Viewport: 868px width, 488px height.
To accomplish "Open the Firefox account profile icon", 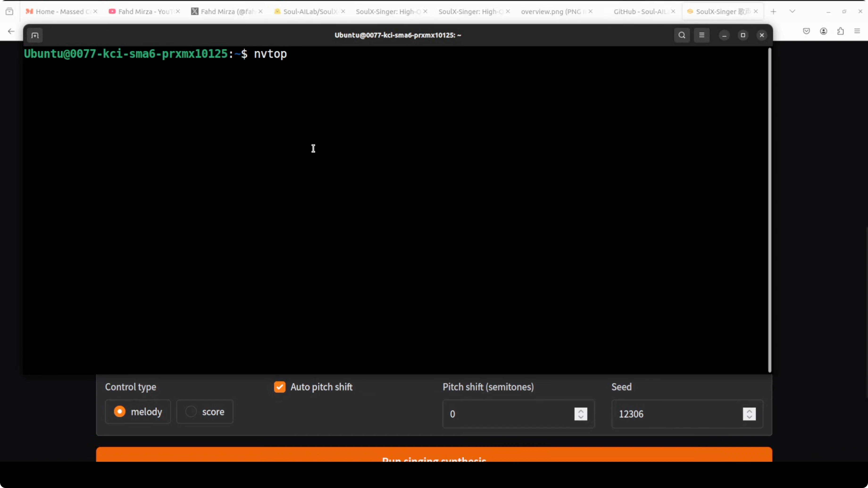I will (x=823, y=31).
